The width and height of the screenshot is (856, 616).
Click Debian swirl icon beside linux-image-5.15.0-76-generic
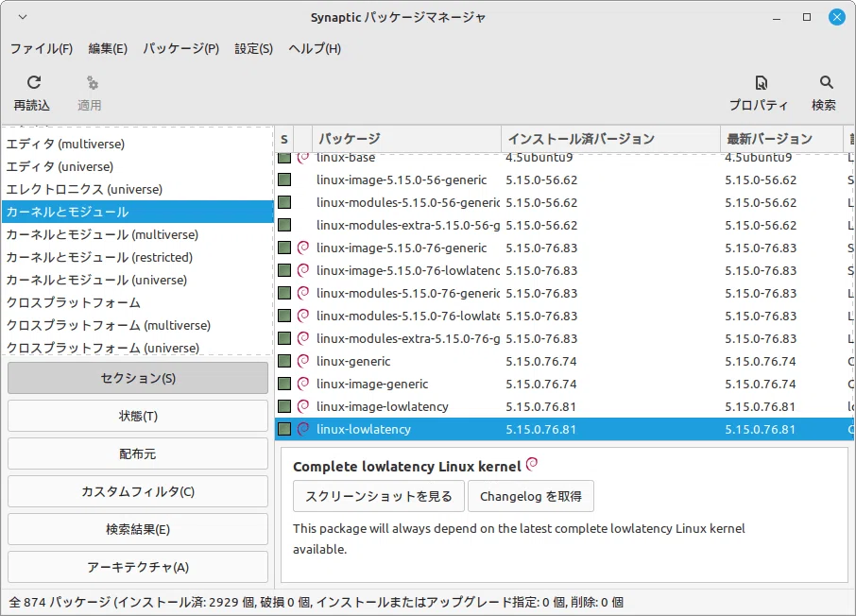point(303,248)
